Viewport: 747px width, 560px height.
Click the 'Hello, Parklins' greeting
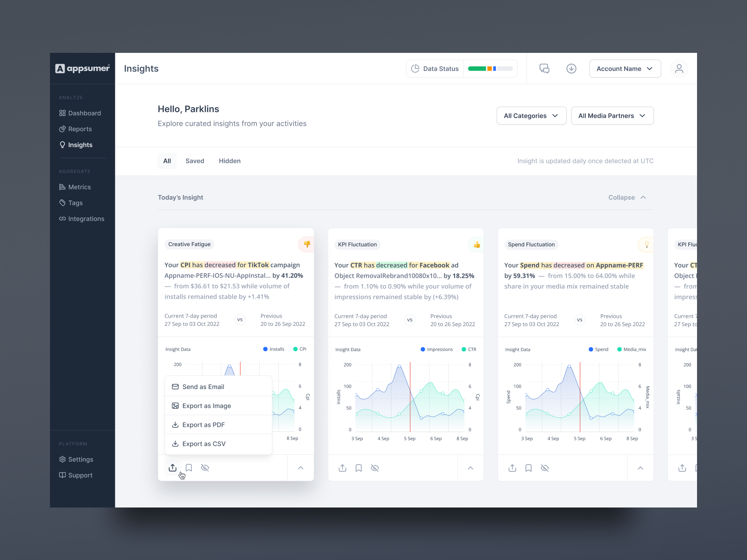pyautogui.click(x=188, y=109)
